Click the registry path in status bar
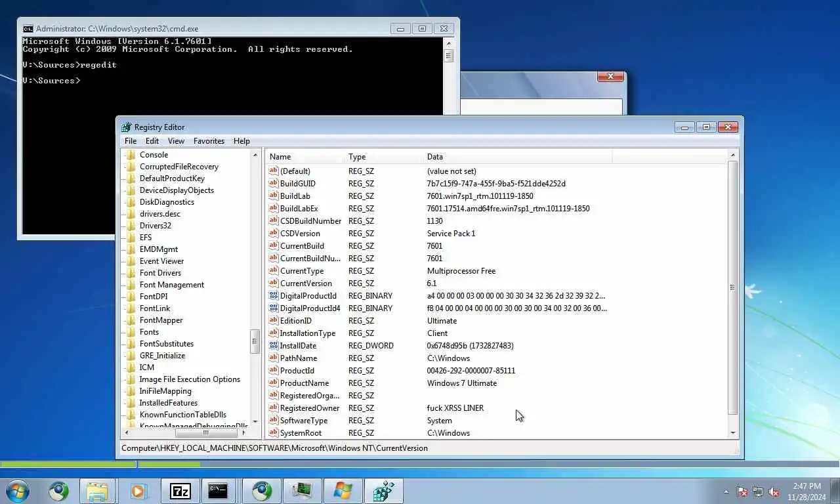This screenshot has height=504, width=840. pos(274,448)
